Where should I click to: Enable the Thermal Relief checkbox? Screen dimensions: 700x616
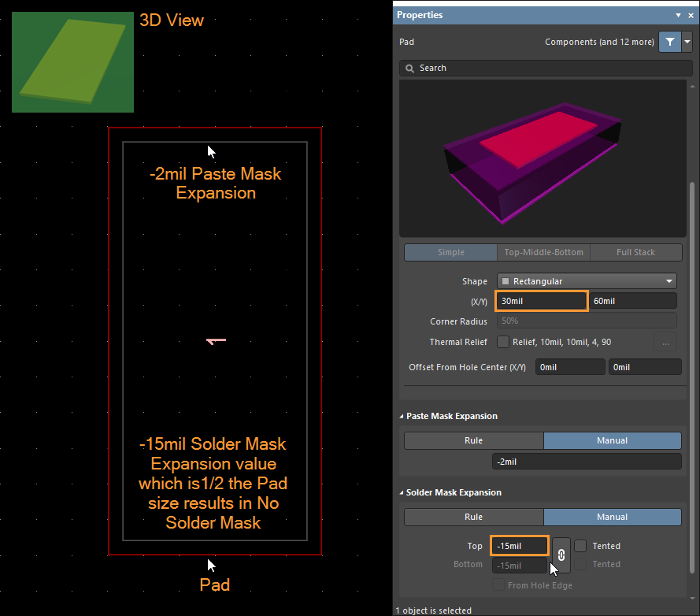[x=502, y=341]
